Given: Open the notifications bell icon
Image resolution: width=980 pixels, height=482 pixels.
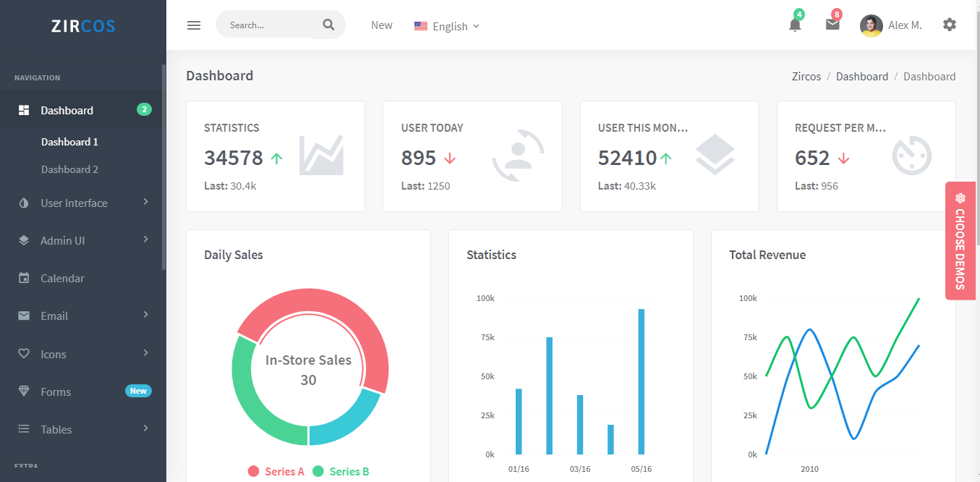Looking at the screenshot, I should coord(795,25).
